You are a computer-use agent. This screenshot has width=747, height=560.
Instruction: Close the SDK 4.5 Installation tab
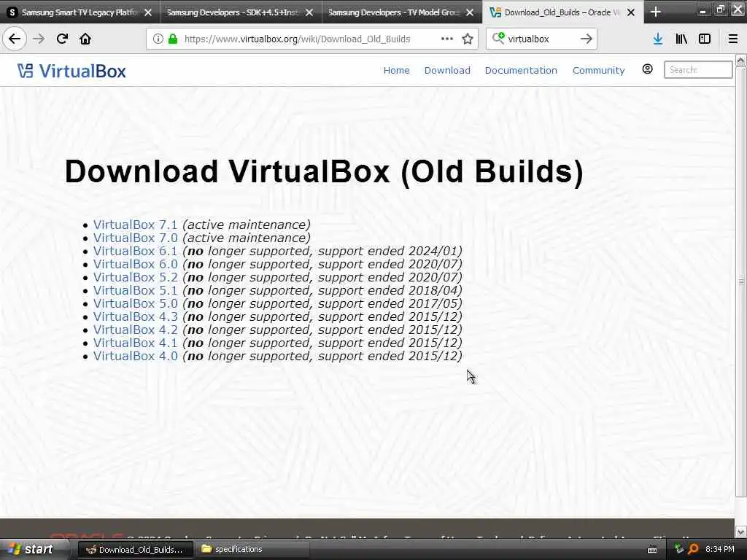(x=309, y=12)
